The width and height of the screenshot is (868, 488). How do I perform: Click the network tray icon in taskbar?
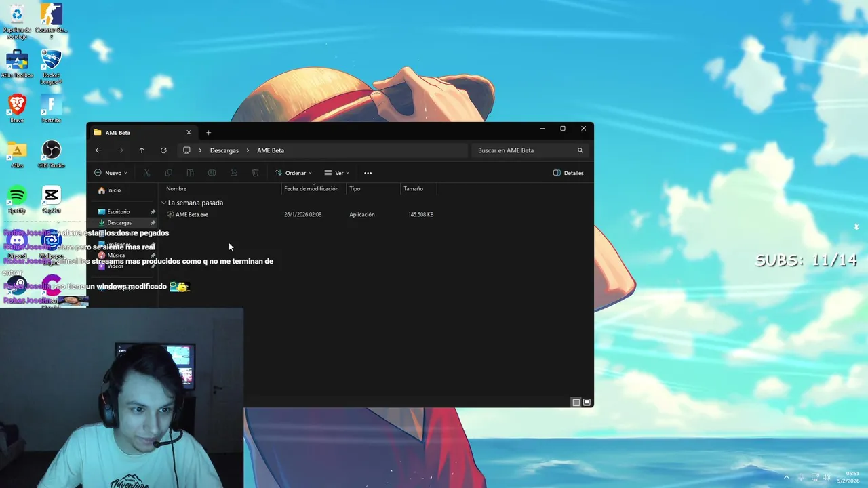(x=815, y=477)
